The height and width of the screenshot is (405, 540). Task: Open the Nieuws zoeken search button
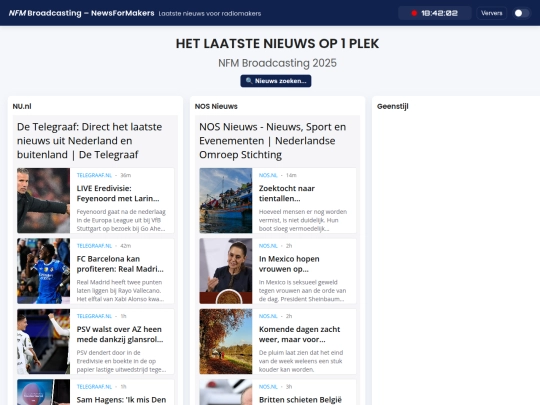point(276,81)
